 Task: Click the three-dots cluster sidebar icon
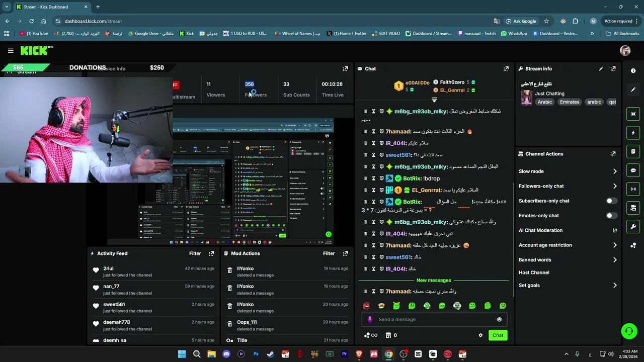633,245
